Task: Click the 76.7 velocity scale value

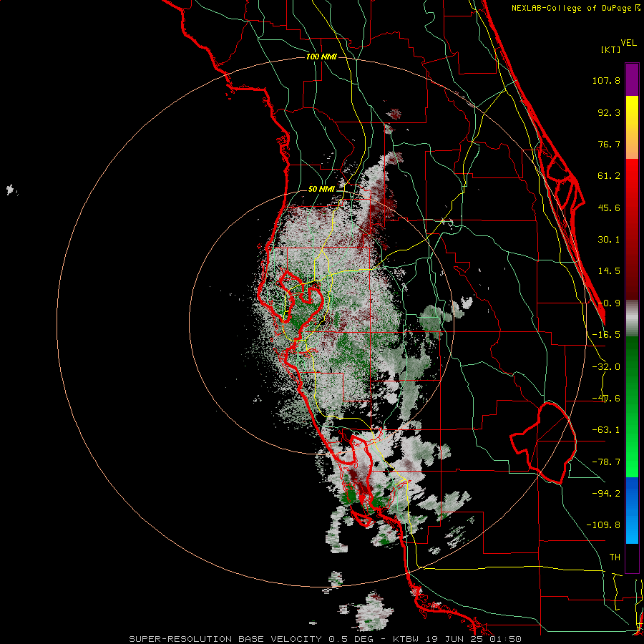Action: coord(609,144)
